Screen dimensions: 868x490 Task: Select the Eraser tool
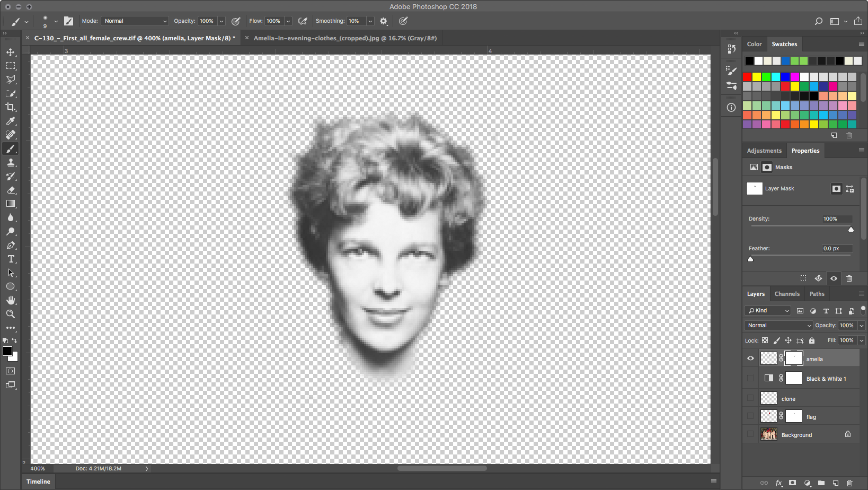click(11, 190)
